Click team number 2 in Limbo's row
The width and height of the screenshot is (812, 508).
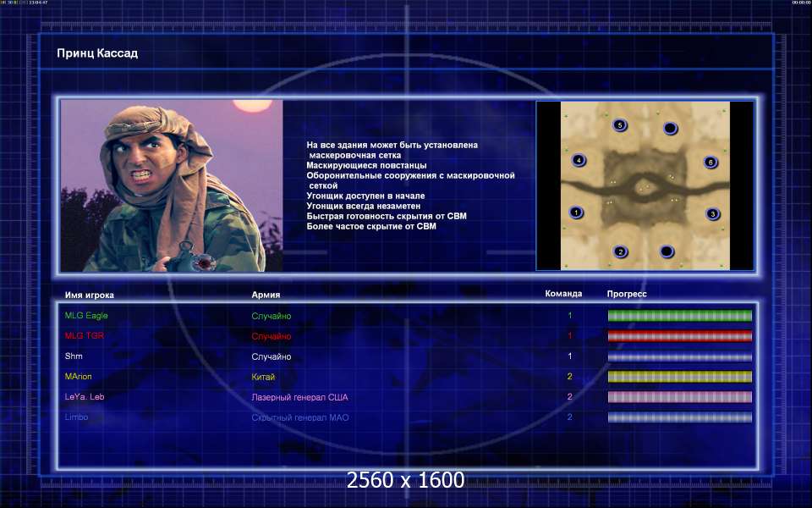coord(569,417)
